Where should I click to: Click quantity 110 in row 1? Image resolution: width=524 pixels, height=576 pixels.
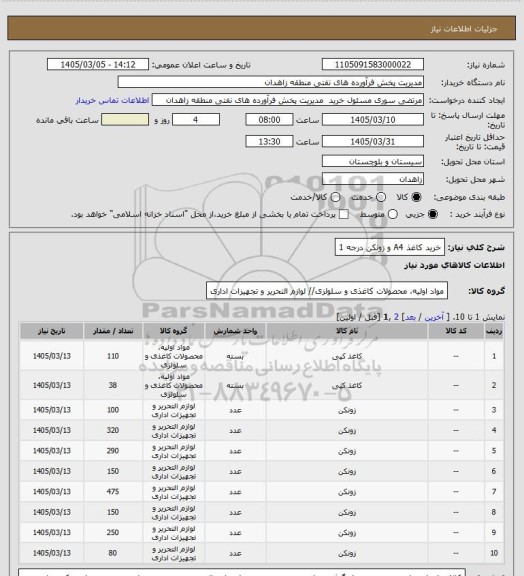point(113,356)
